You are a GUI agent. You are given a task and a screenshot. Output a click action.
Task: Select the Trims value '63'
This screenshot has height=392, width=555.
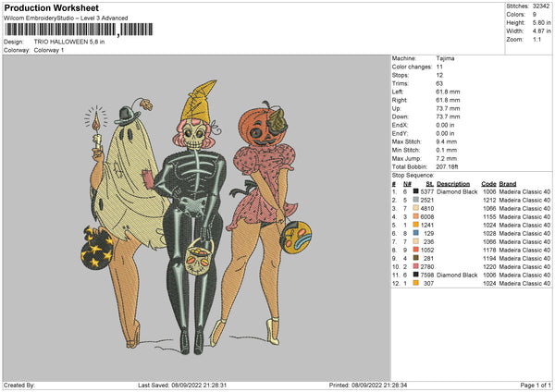coord(439,83)
